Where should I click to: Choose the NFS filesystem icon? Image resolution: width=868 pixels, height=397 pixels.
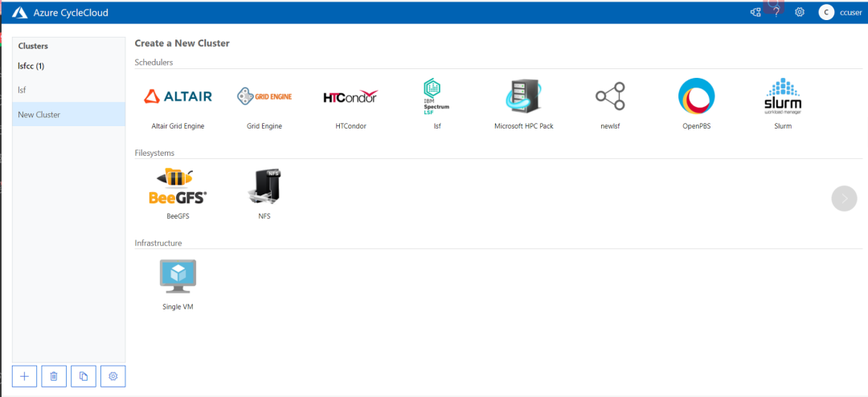pos(264,186)
